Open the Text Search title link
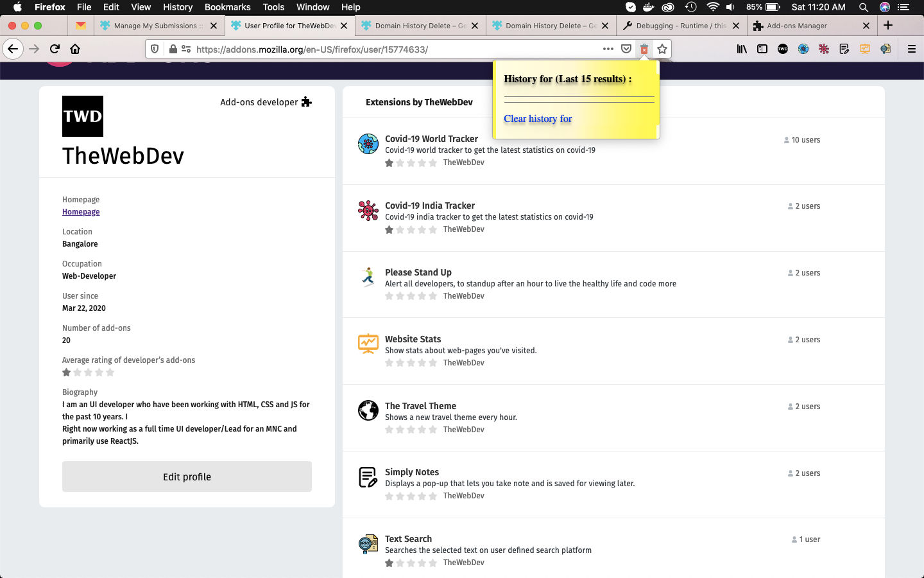Image resolution: width=924 pixels, height=578 pixels. click(408, 539)
